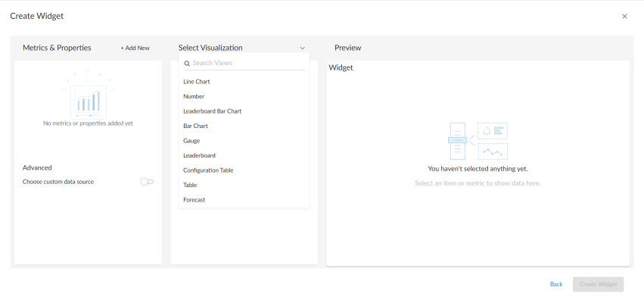Select Bar Chart visualization
The width and height of the screenshot is (644, 303).
tap(195, 126)
